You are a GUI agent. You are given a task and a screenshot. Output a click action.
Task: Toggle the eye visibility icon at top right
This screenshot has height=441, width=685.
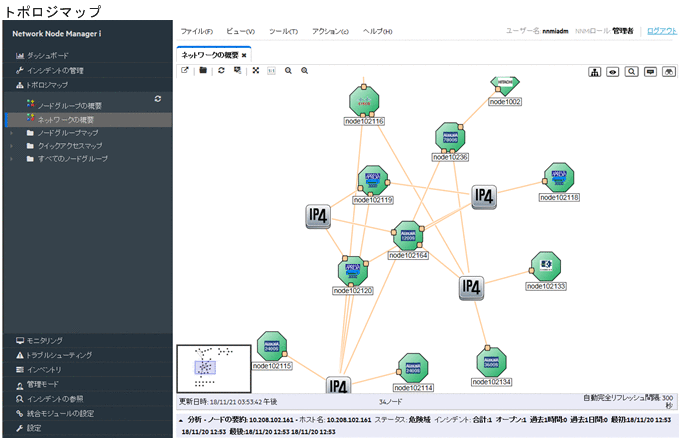point(613,72)
